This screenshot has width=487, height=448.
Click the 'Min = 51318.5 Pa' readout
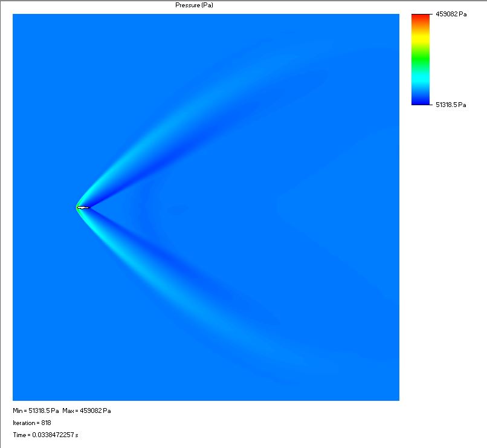[x=36, y=411]
